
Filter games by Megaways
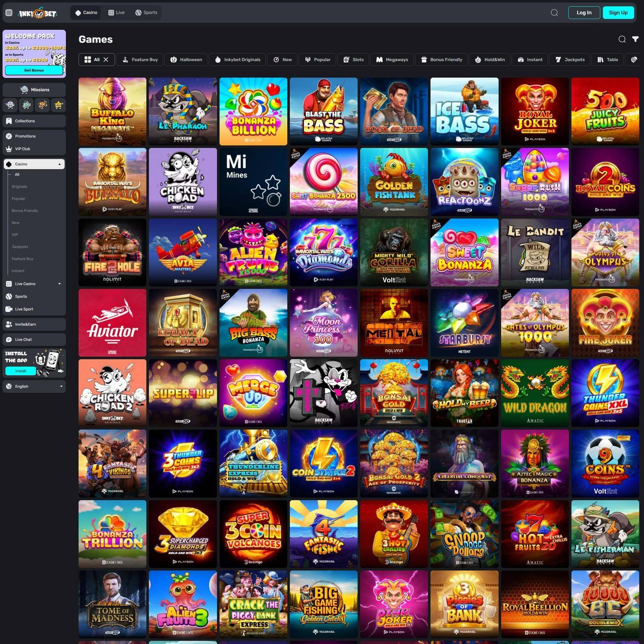point(392,60)
